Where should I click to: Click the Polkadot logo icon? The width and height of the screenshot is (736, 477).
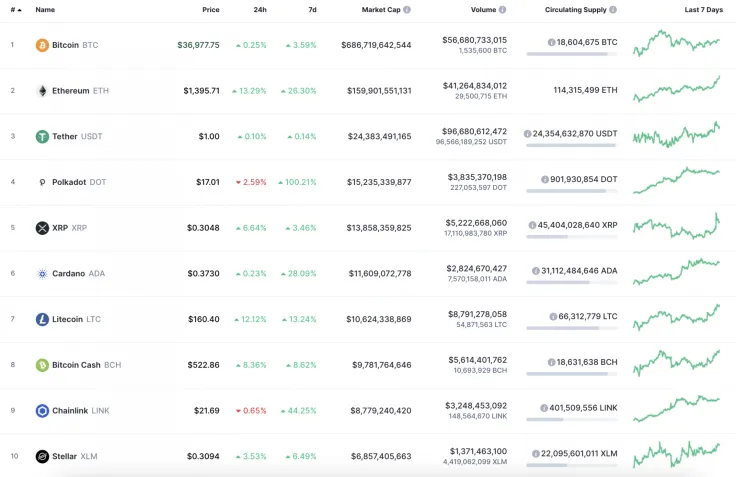42,182
